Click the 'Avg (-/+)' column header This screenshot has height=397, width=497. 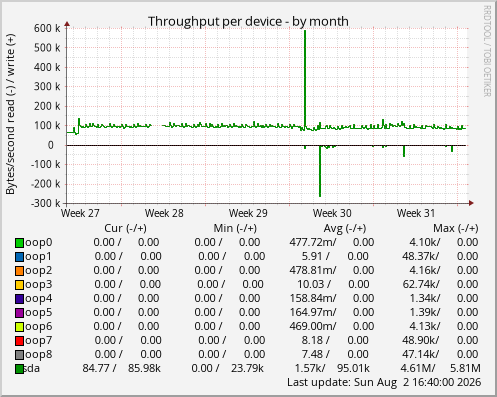pyautogui.click(x=345, y=228)
